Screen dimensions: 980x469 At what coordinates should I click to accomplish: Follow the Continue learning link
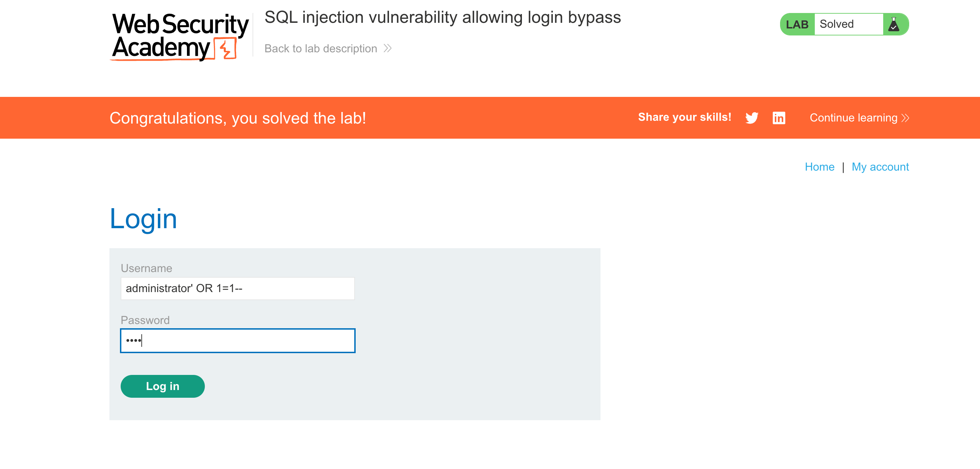(x=853, y=118)
